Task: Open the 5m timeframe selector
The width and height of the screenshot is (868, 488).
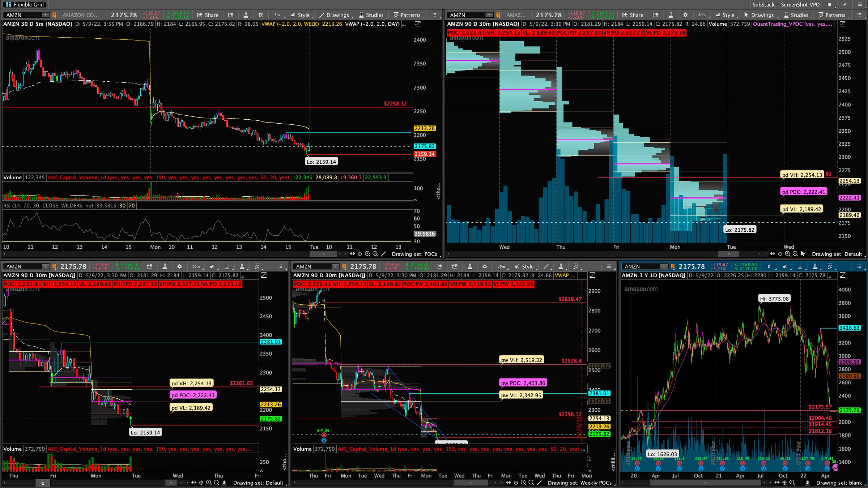Action: 277,15
